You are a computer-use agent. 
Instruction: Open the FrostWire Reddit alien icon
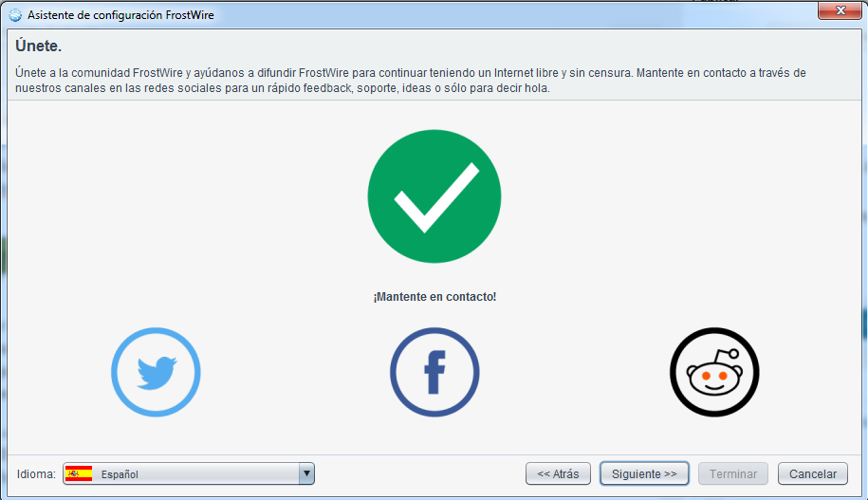coord(714,372)
